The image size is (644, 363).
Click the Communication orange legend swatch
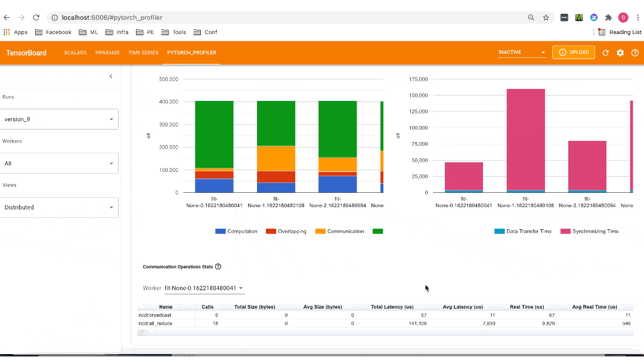point(320,231)
